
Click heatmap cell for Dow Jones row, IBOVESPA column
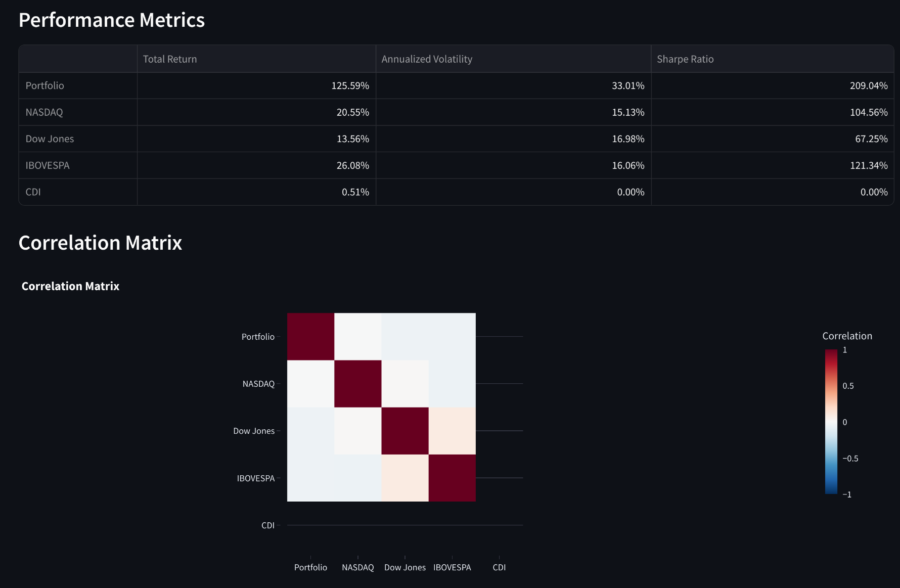coord(452,431)
